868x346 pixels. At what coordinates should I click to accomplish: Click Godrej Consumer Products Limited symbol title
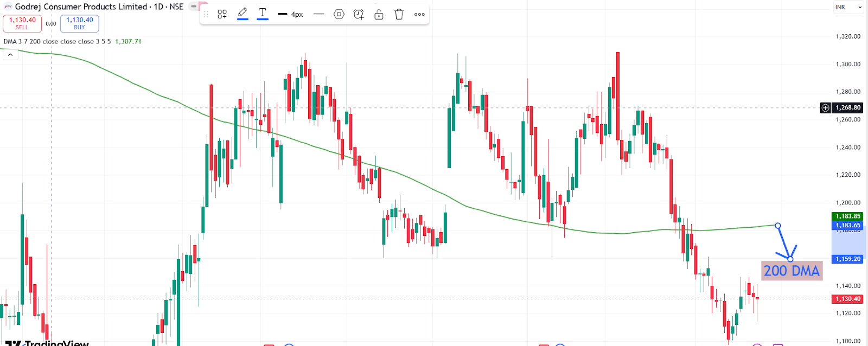click(x=81, y=7)
